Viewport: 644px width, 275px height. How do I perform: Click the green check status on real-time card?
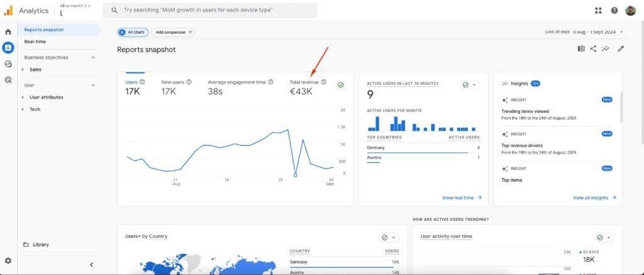coord(469,85)
